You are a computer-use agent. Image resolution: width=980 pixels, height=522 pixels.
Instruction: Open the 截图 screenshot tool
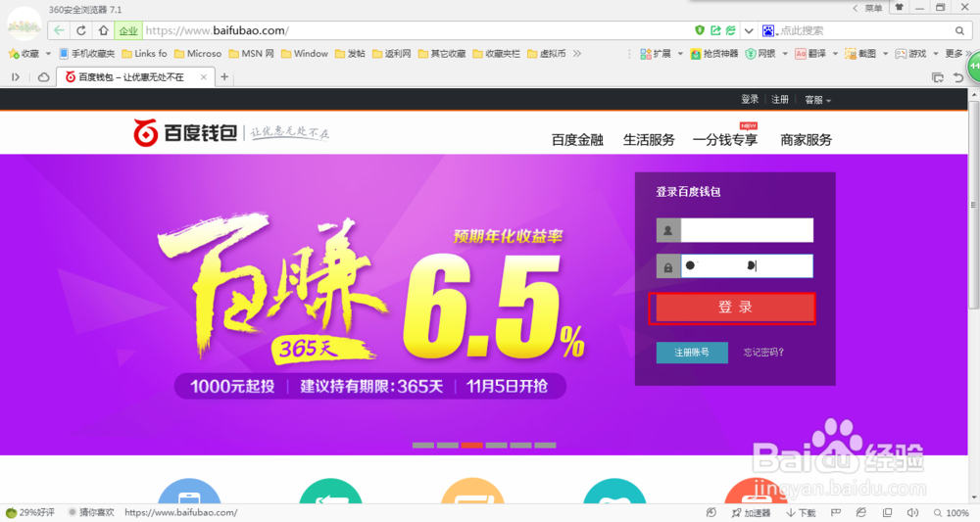click(860, 54)
